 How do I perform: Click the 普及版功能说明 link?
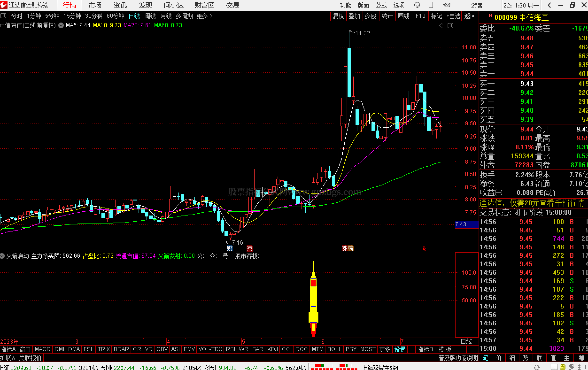[x=458, y=358]
